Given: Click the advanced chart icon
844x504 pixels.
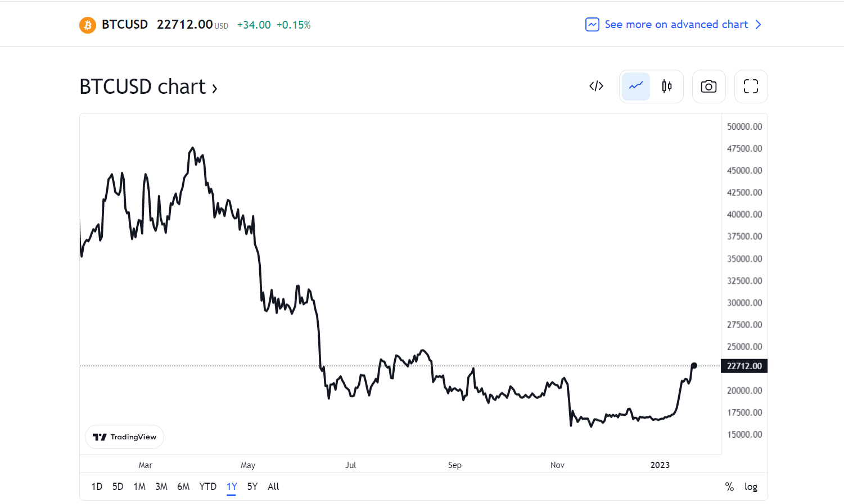Looking at the screenshot, I should pos(592,25).
